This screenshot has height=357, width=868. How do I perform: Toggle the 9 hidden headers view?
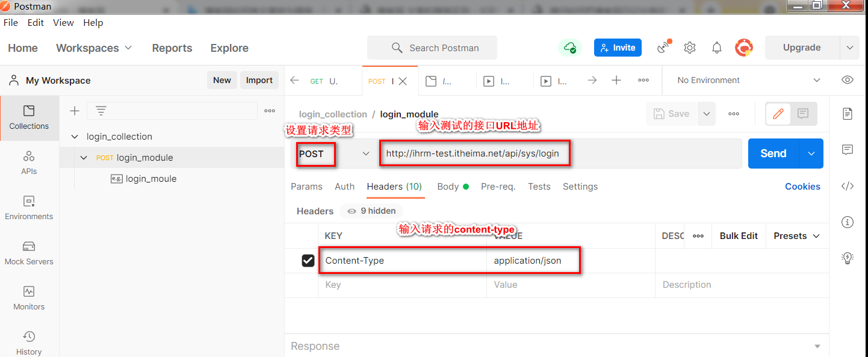[x=371, y=211]
